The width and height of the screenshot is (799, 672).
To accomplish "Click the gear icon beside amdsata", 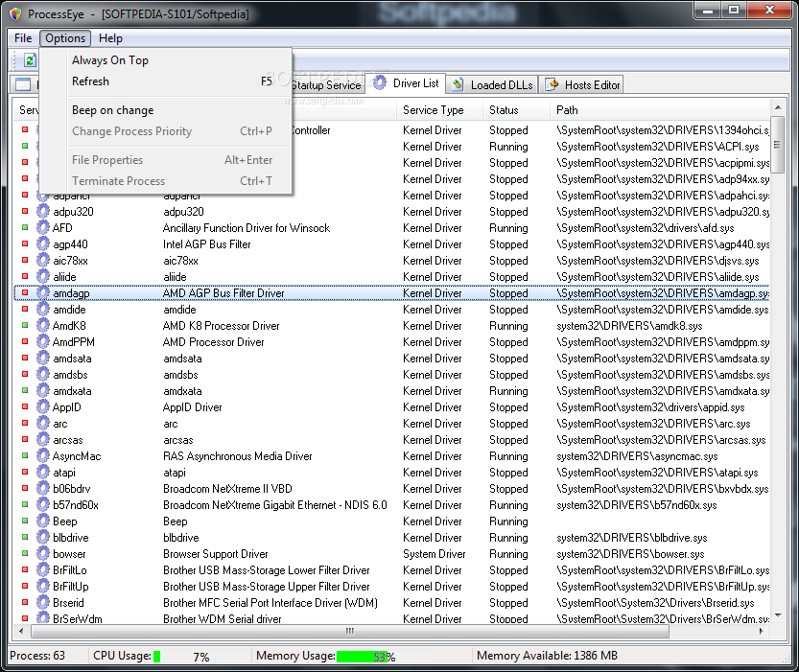I will point(43,358).
